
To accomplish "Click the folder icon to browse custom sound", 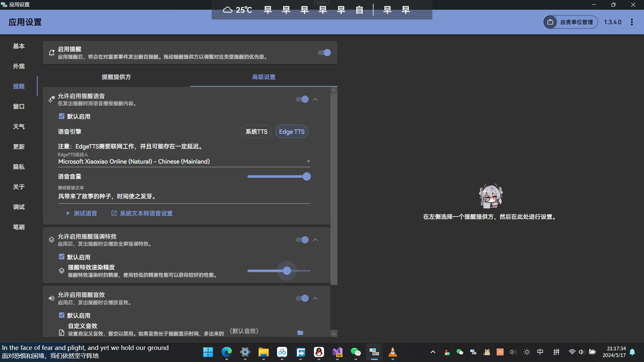I will [x=300, y=333].
